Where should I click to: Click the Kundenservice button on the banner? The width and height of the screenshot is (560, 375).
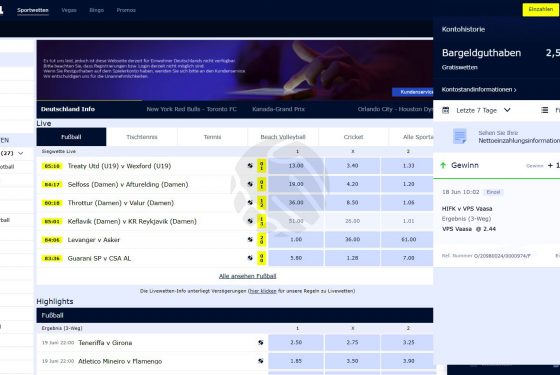pyautogui.click(x=414, y=92)
